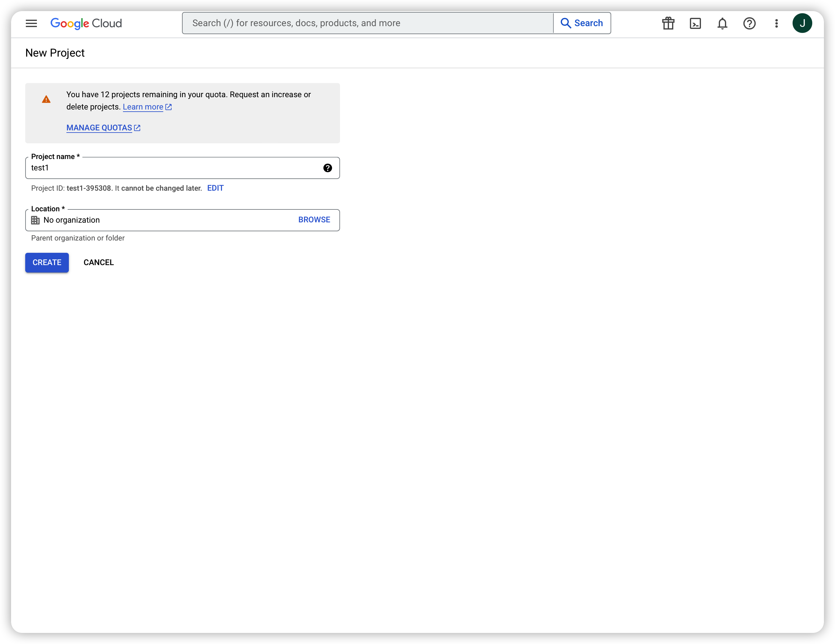Click the quota remaining message text
835x644 pixels.
[x=188, y=101]
